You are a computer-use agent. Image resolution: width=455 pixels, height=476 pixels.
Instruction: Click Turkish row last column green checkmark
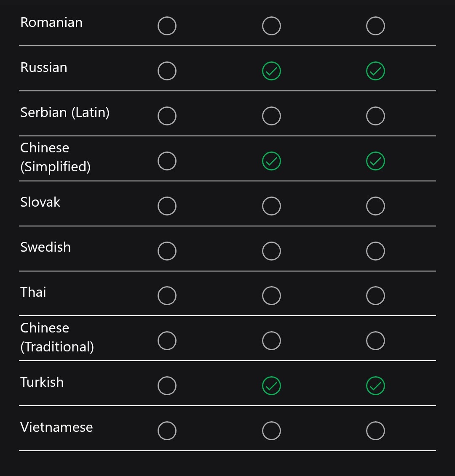pyautogui.click(x=375, y=386)
